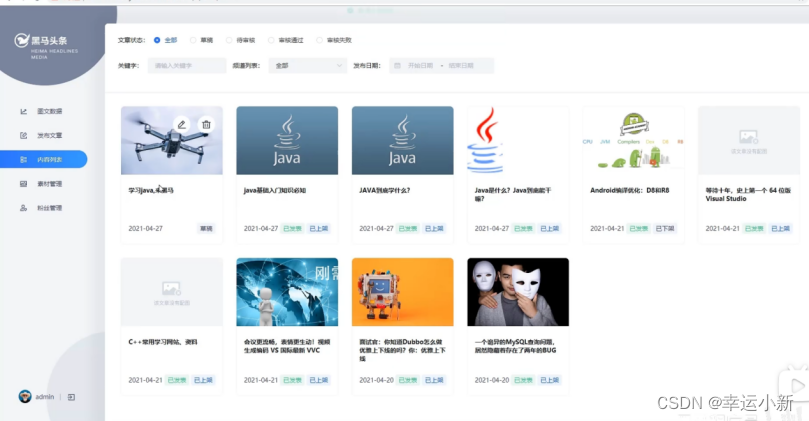Click the red Java logo cover image
Screen dimensions: 809x421
click(x=518, y=140)
